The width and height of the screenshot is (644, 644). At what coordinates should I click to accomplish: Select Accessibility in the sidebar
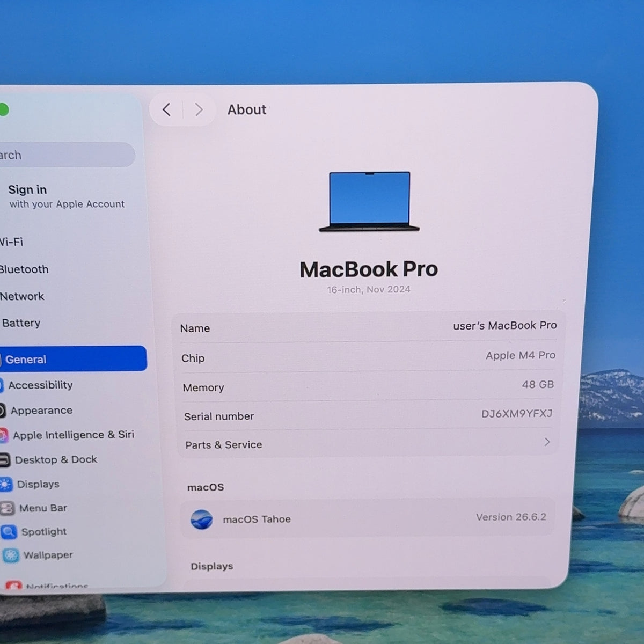coord(40,385)
